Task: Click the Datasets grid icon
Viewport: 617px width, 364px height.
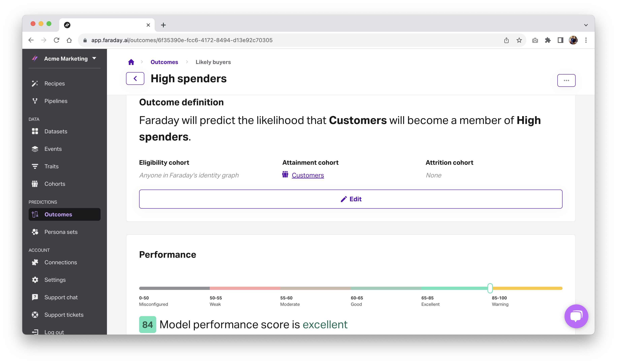Action: 35,132
